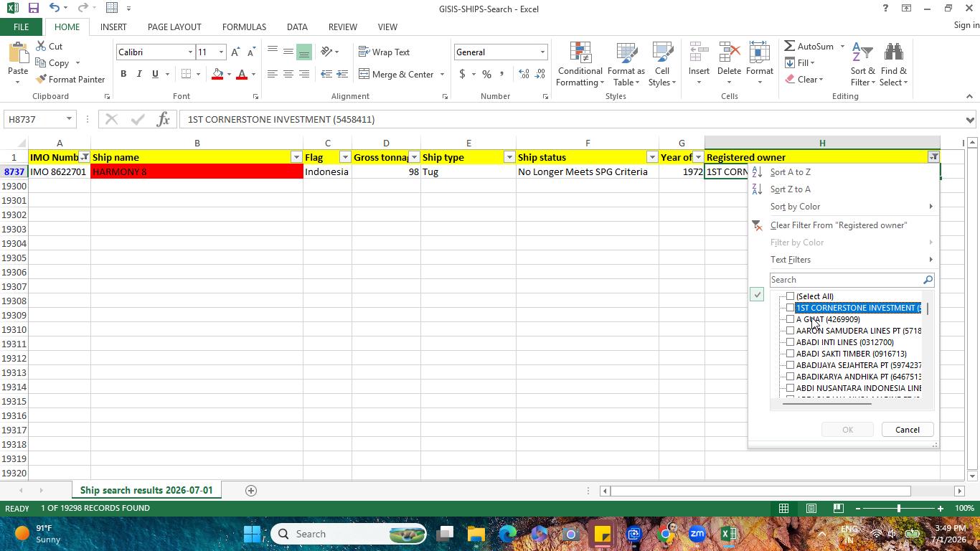Open the Flag column filter dropdown

345,157
